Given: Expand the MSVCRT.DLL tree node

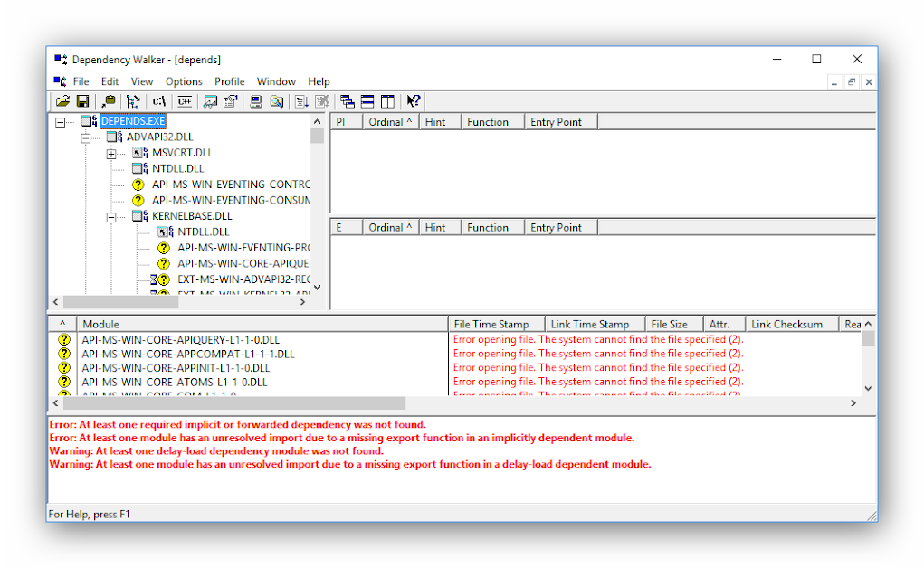Looking at the screenshot, I should [x=110, y=155].
